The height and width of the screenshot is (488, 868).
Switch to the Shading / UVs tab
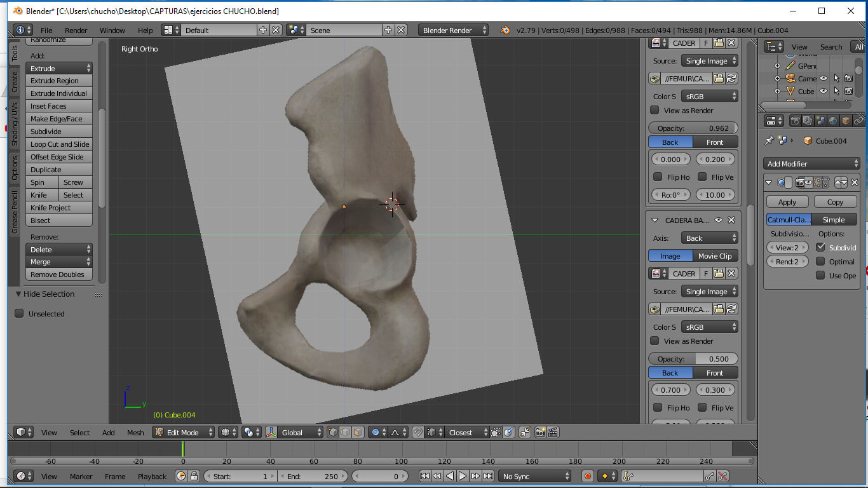[x=15, y=125]
